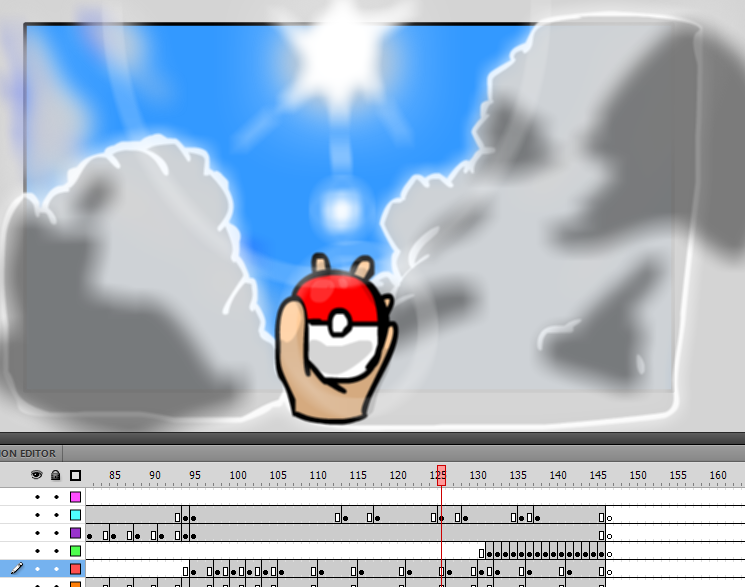Toggle lock dot of the cyan layer

[x=56, y=515]
